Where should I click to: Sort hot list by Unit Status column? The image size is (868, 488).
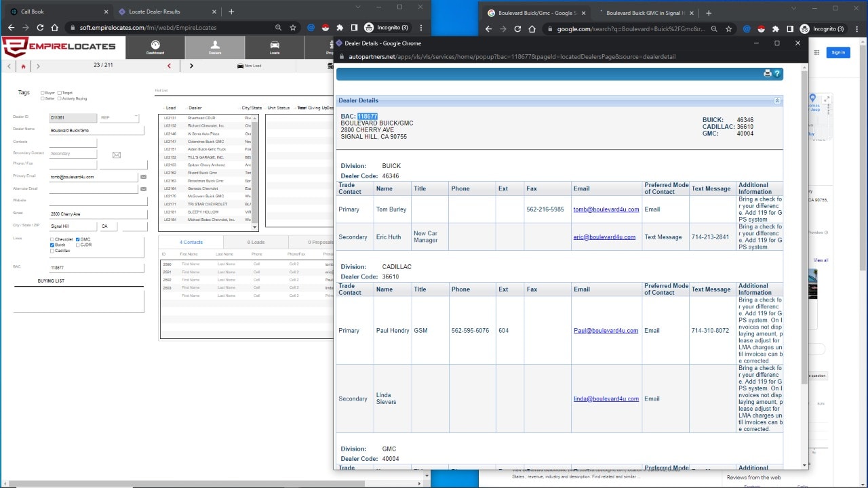(279, 108)
